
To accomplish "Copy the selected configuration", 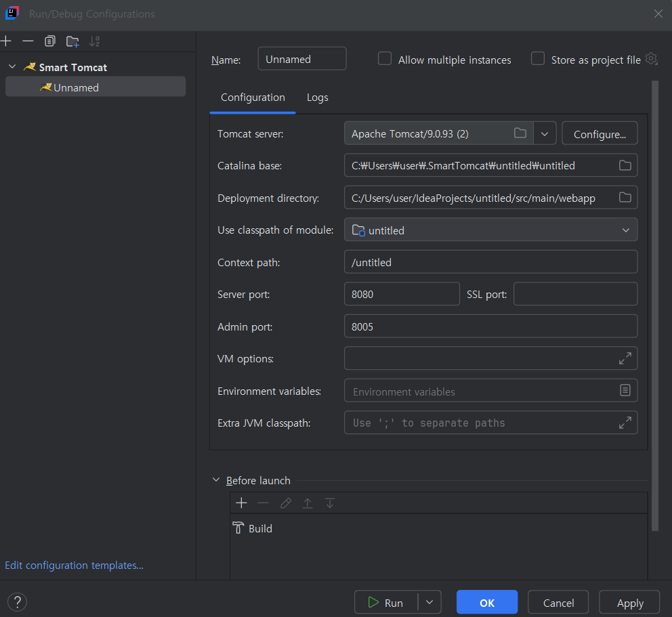I will tap(50, 41).
